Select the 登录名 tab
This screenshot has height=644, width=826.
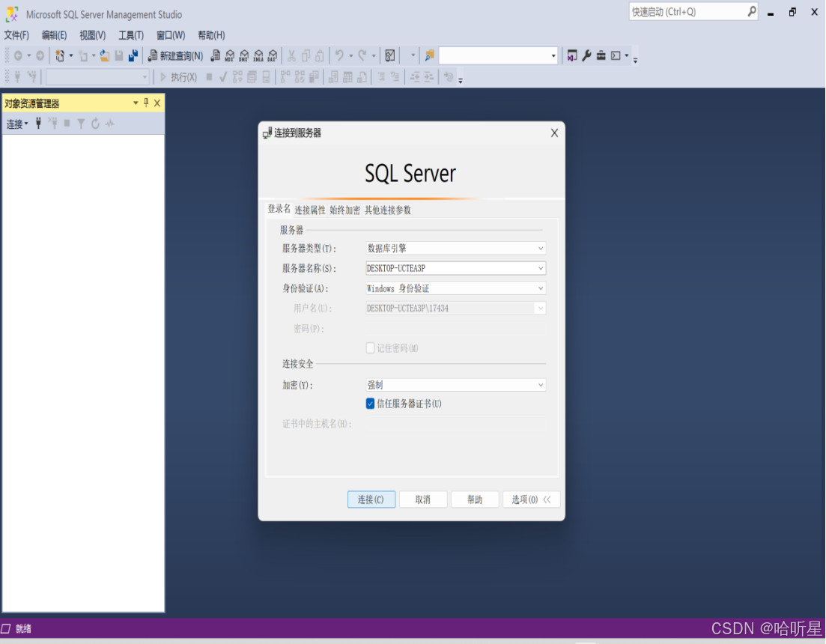point(279,209)
